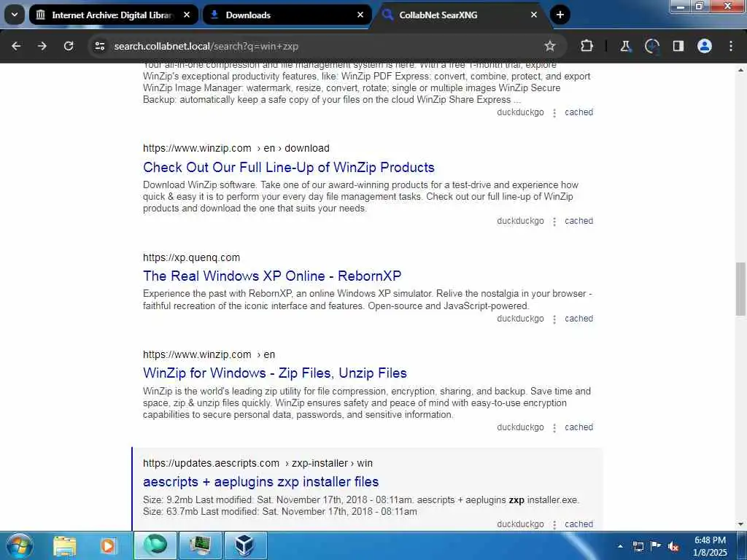Open cached link for RebornXP result

point(578,319)
